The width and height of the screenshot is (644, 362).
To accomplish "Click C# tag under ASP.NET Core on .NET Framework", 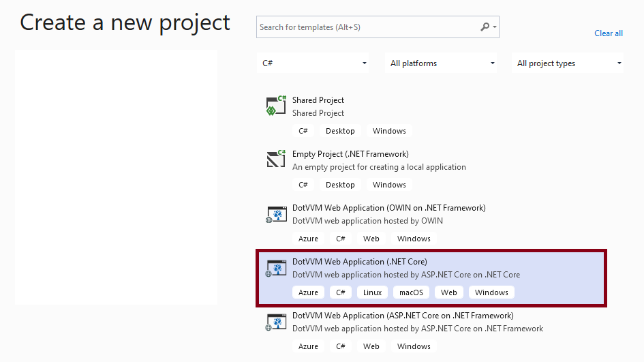I will (x=341, y=346).
